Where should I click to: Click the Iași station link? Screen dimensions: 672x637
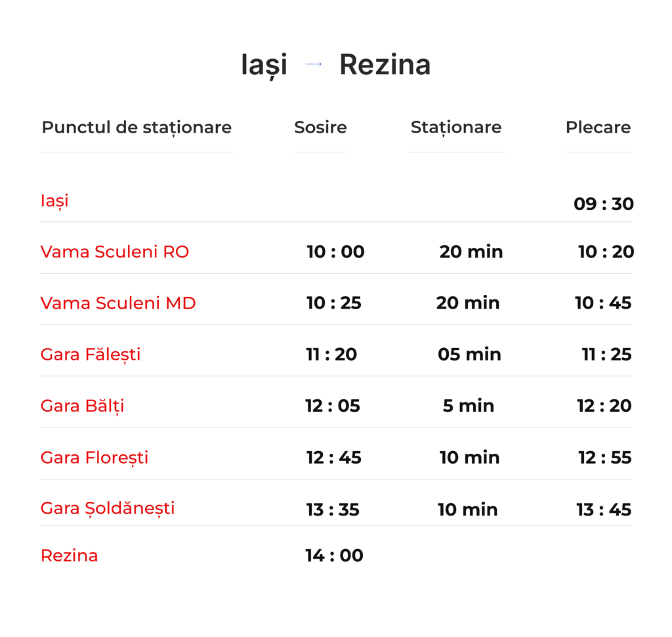54,200
